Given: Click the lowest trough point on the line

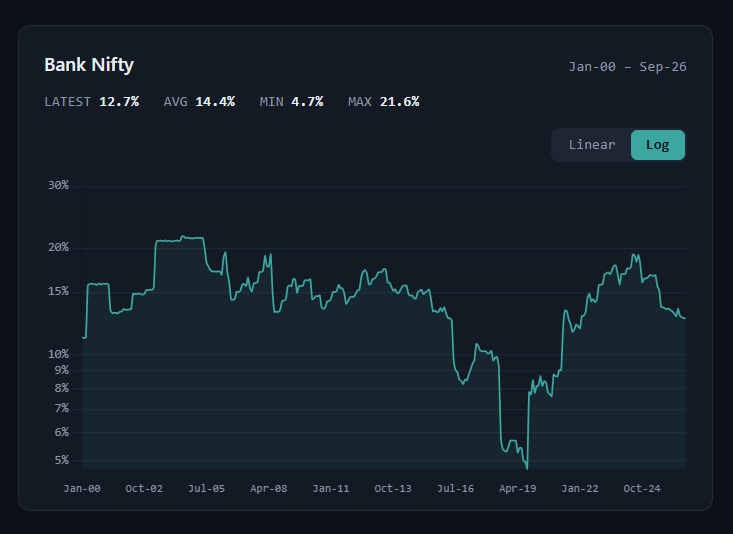Looking at the screenshot, I should point(527,468).
